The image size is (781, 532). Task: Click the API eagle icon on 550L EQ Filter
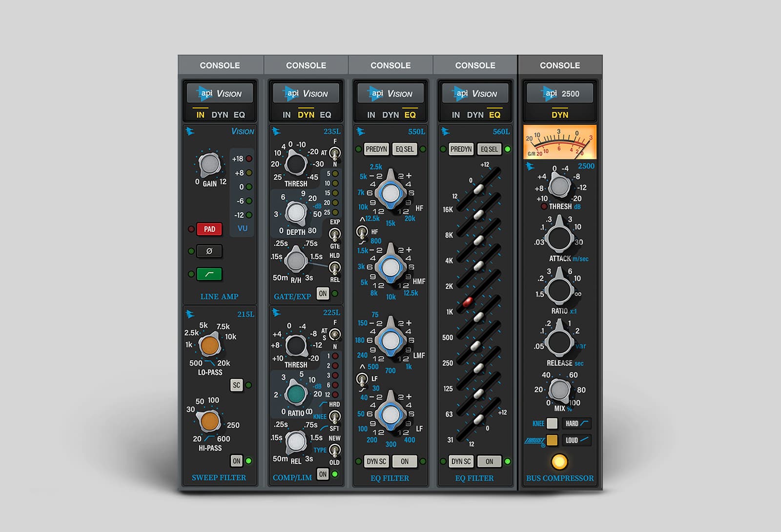pos(361,131)
